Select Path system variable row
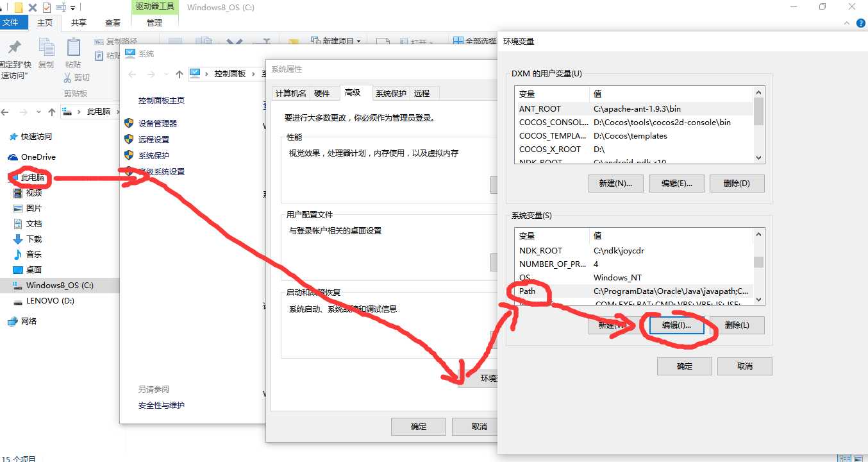Screen dimensions: 868x462 tap(634, 291)
